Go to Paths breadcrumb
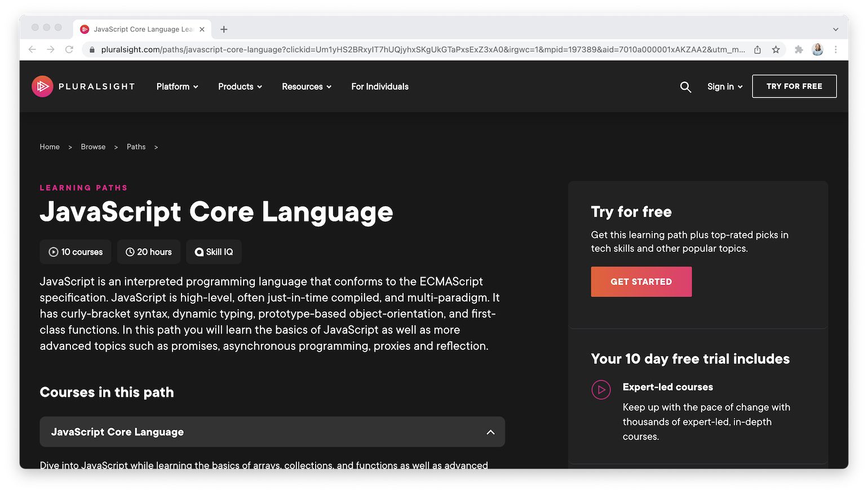Viewport: 868px width, 493px height. (136, 146)
